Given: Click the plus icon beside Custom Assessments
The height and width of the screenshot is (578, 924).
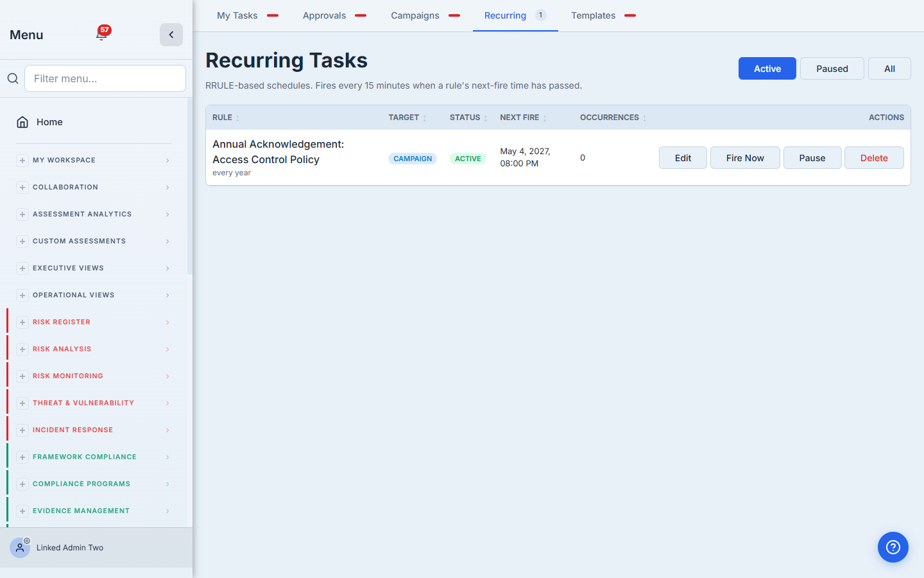Looking at the screenshot, I should coord(22,241).
